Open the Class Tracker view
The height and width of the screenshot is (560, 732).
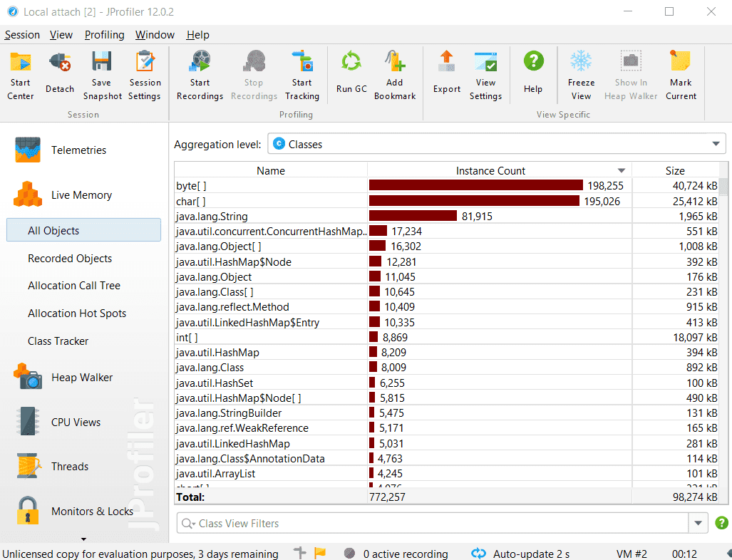pyautogui.click(x=58, y=341)
